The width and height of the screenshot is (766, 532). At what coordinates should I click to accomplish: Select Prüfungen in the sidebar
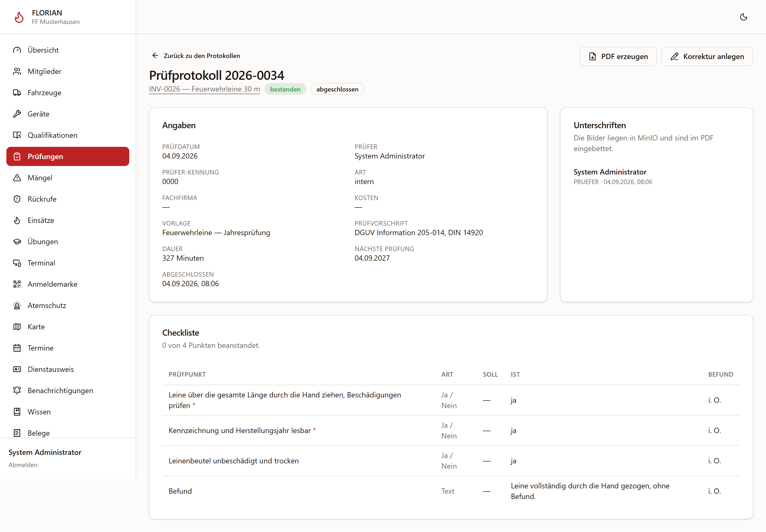click(x=68, y=156)
